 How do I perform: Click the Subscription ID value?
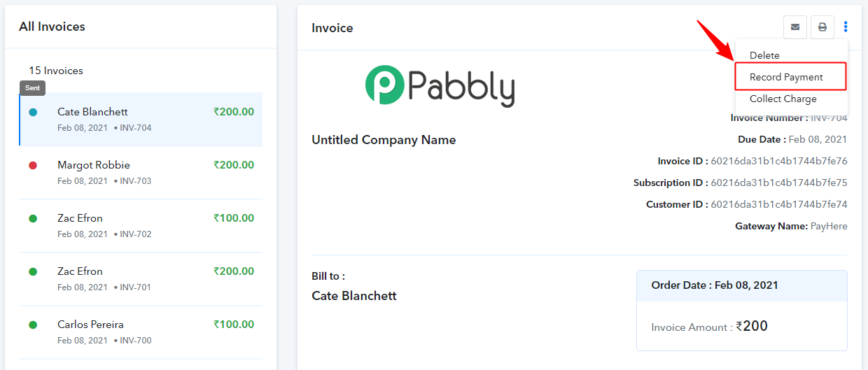[x=779, y=183]
